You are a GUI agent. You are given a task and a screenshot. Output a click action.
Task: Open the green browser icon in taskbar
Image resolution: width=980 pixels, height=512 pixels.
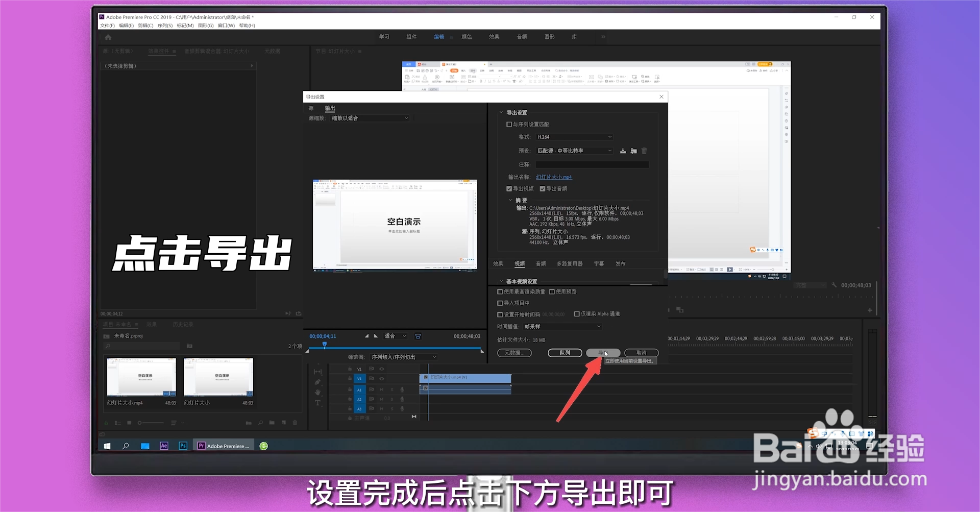264,446
